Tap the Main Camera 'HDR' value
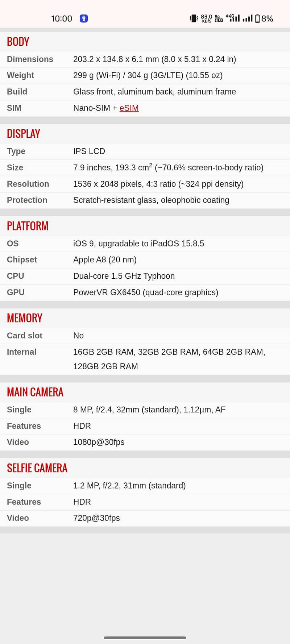 coord(82,426)
